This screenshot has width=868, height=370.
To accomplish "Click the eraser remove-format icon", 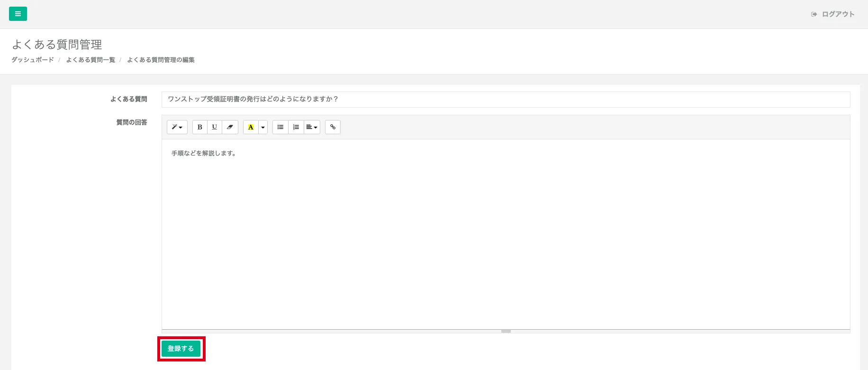I will 230,127.
